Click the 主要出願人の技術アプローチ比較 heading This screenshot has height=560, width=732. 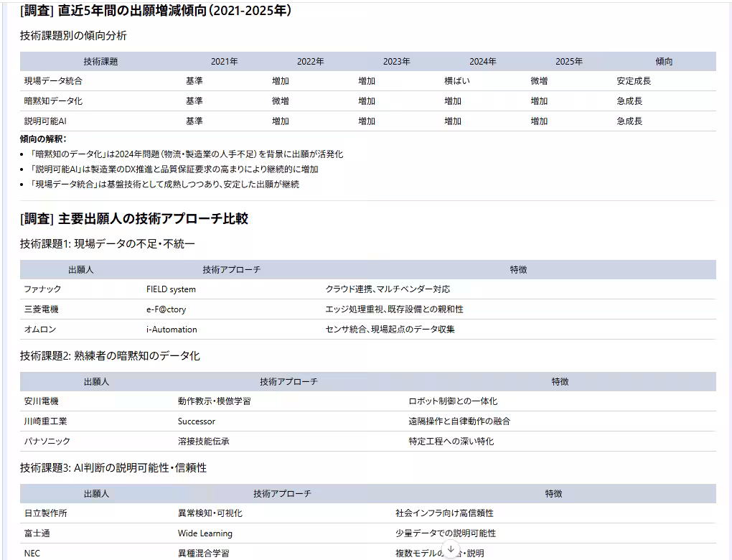[134, 218]
